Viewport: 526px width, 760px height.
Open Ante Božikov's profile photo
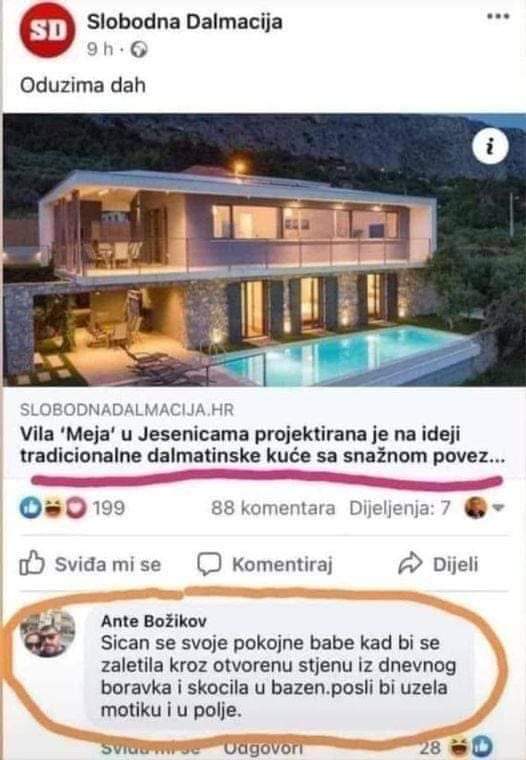(x=48, y=633)
